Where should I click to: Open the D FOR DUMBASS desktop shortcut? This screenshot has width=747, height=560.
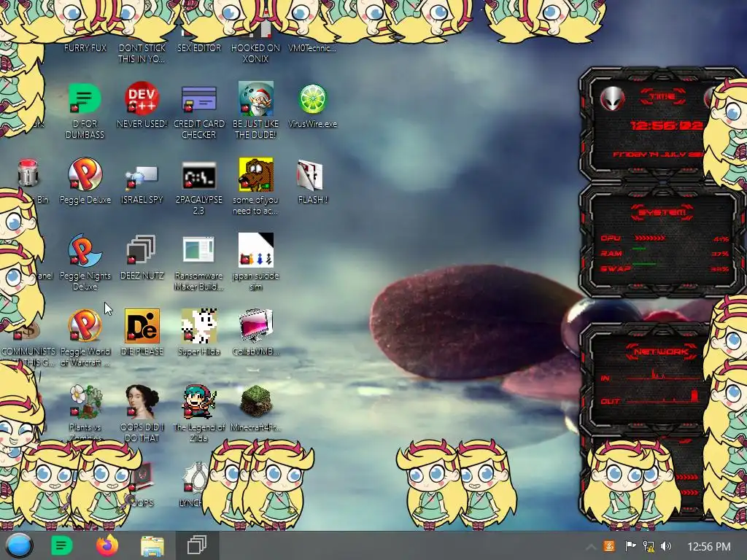pyautogui.click(x=85, y=99)
